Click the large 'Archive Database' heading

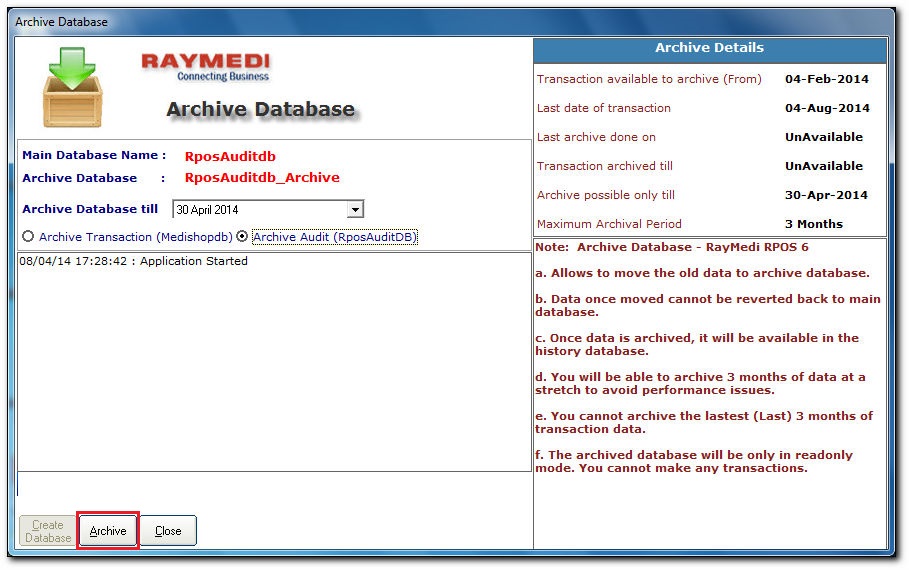point(261,109)
